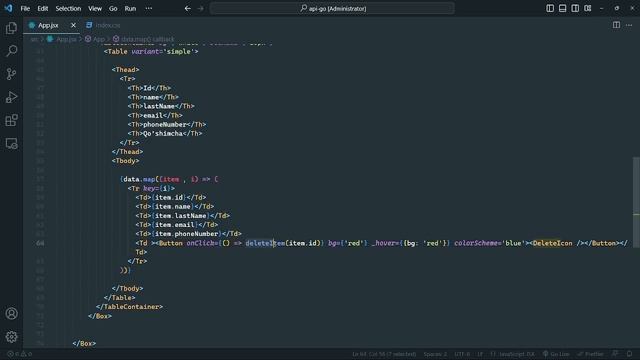The width and height of the screenshot is (640, 360).
Task: Open the Go menu
Action: (x=113, y=9)
